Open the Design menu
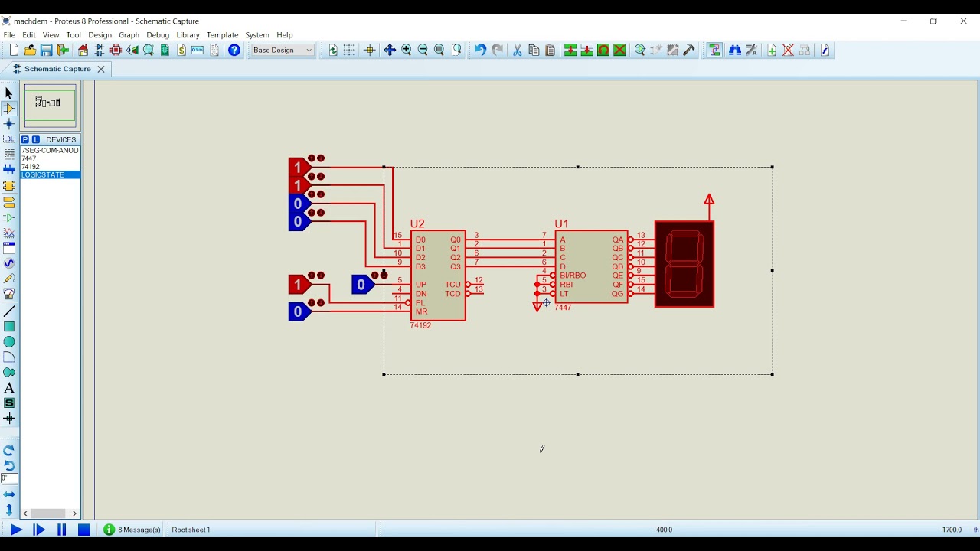The image size is (980, 551). pos(100,35)
